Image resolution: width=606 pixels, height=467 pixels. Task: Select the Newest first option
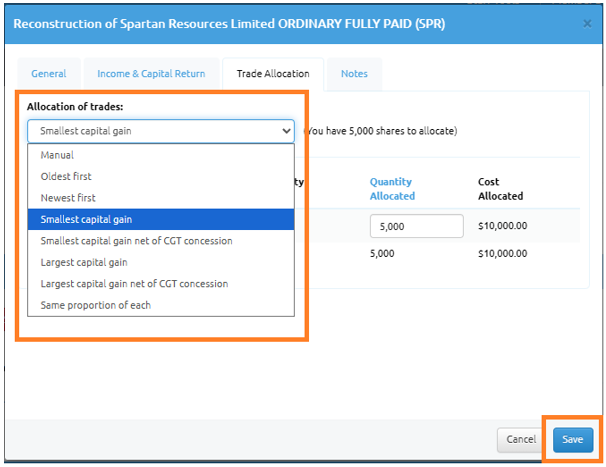click(68, 198)
